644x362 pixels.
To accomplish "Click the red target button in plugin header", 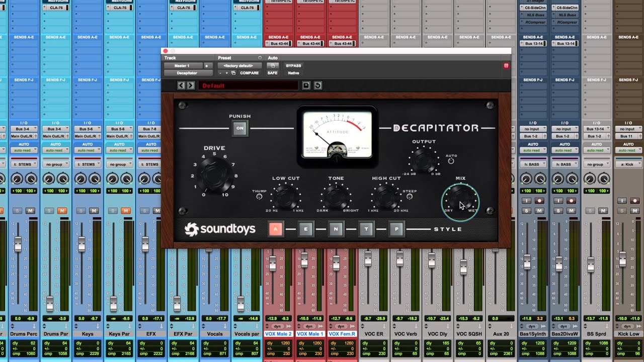I will click(506, 66).
